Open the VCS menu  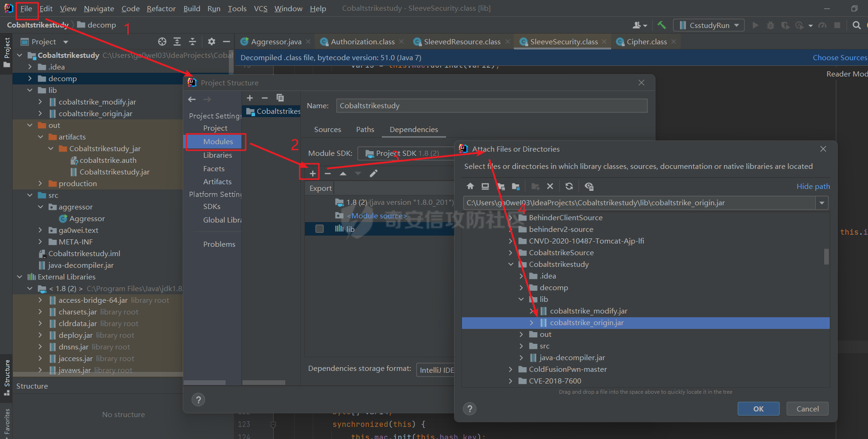[x=261, y=8]
